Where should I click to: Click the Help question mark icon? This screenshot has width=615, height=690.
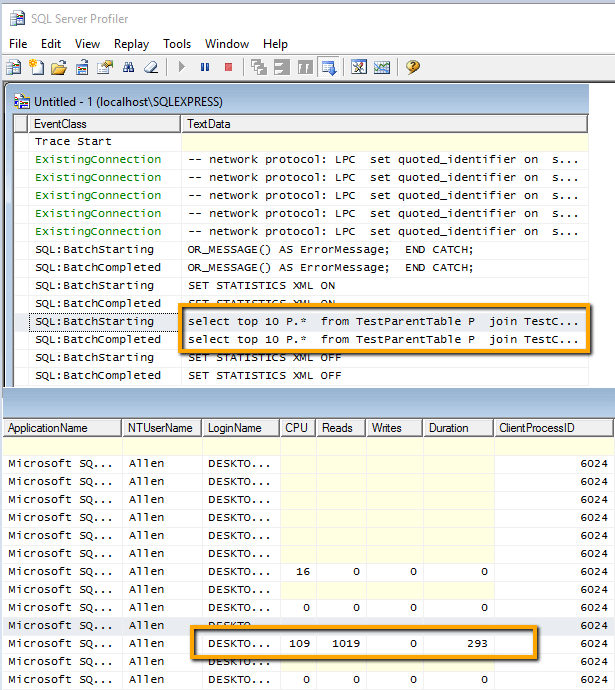click(x=413, y=67)
